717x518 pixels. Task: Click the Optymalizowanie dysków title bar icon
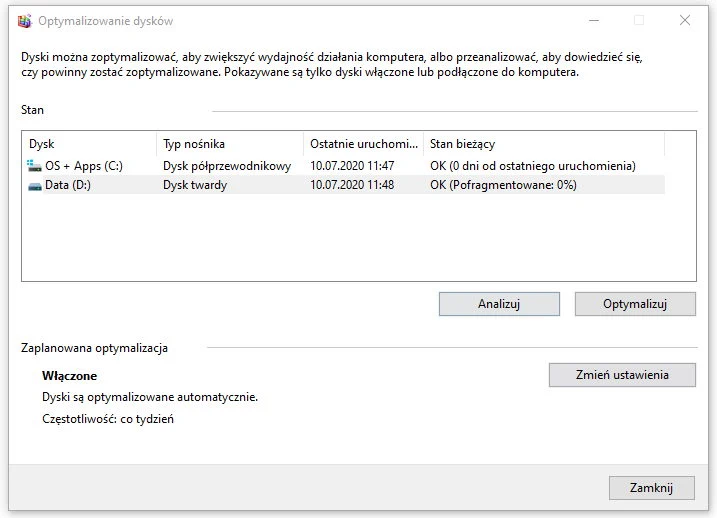24,20
